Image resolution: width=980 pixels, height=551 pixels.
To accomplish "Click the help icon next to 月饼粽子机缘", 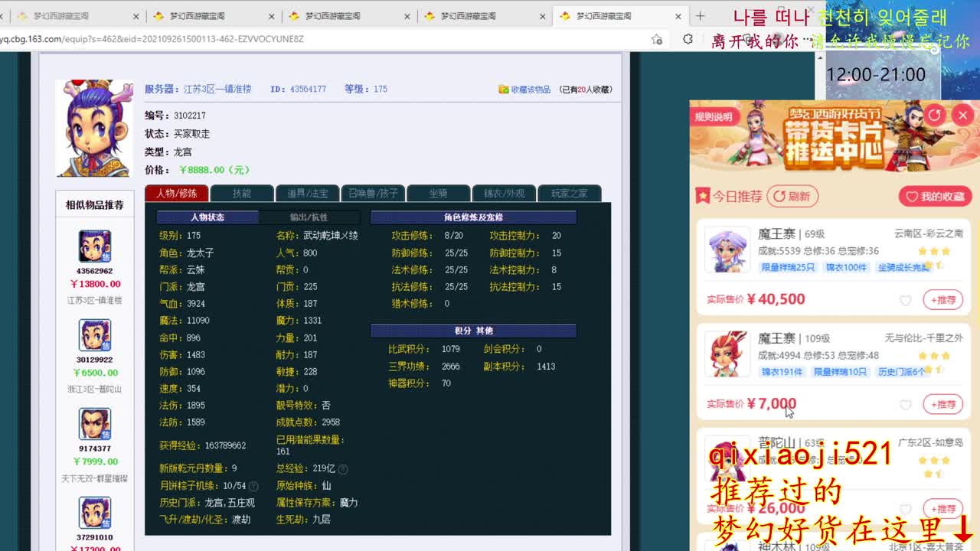I will coord(253,486).
